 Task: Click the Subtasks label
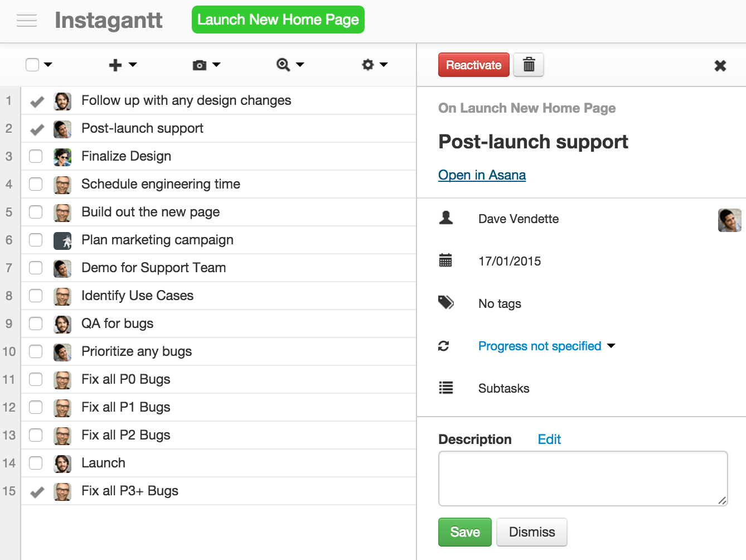(503, 388)
